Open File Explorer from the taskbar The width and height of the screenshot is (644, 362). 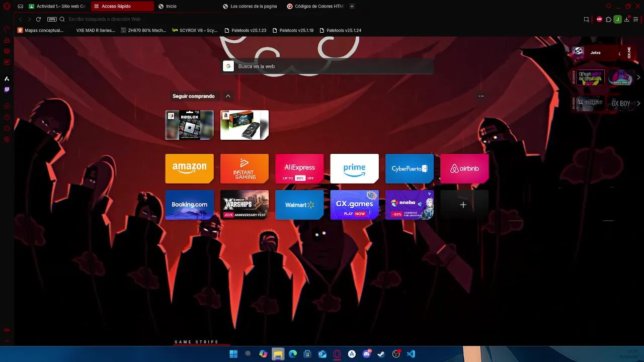click(x=278, y=354)
